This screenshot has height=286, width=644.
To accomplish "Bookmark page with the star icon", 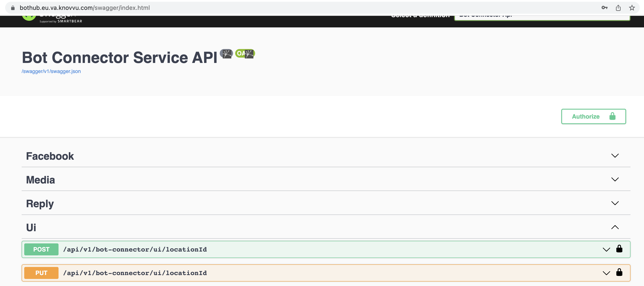I will coord(632,8).
